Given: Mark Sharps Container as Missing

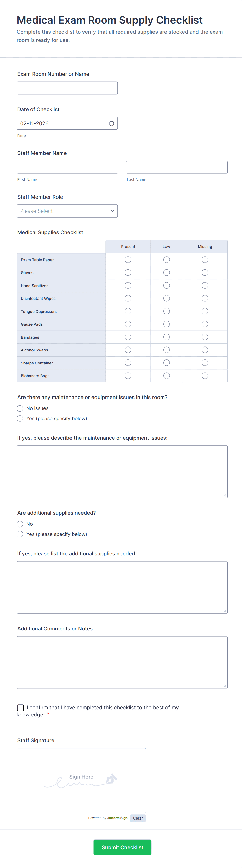Looking at the screenshot, I should pos(205,363).
